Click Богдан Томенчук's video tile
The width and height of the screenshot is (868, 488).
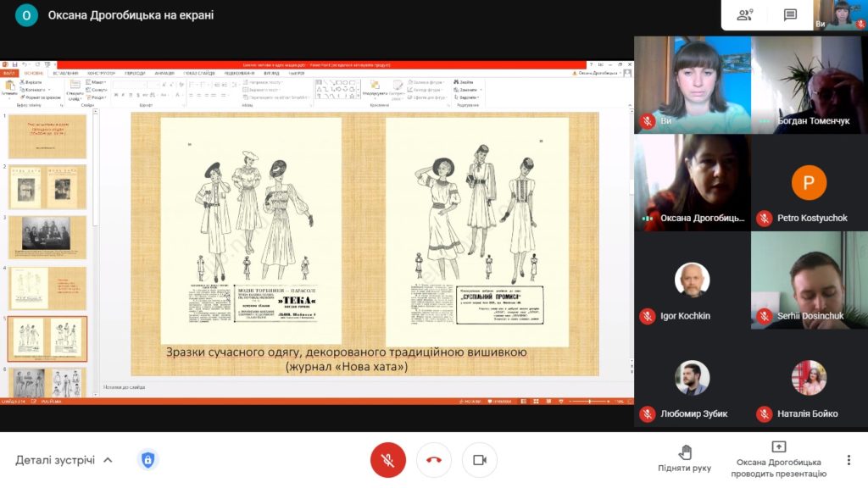click(809, 85)
